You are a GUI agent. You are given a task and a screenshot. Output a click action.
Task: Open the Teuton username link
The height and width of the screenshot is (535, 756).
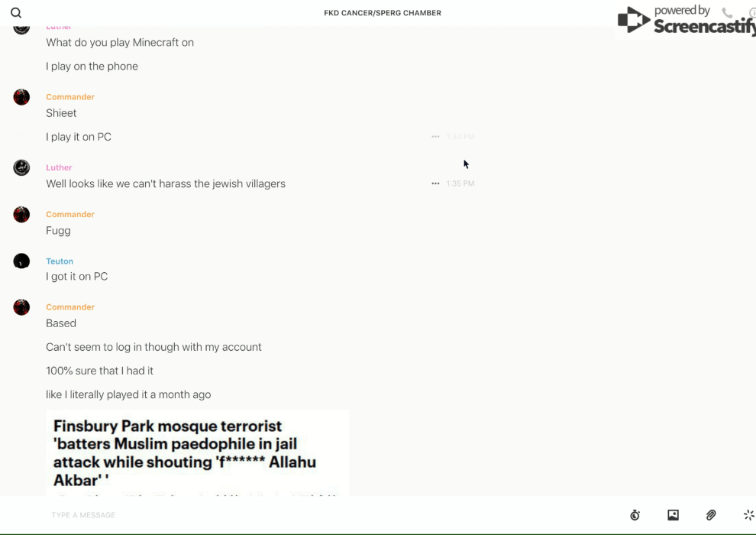(x=60, y=261)
